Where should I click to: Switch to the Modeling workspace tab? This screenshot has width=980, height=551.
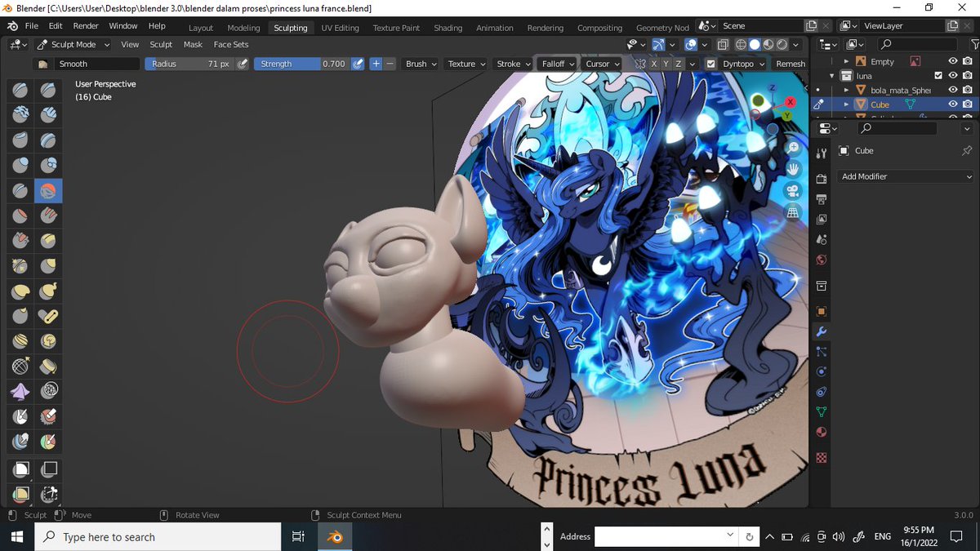(x=243, y=28)
